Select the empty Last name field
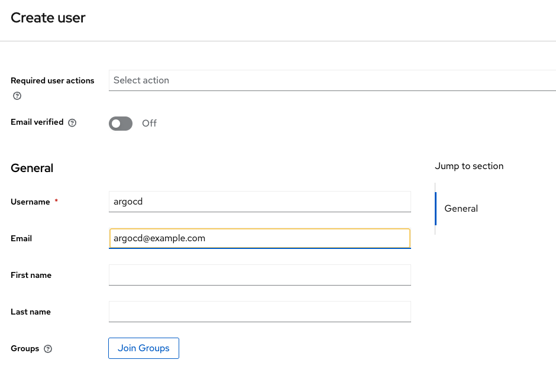This screenshot has height=392, width=556. coord(260,312)
